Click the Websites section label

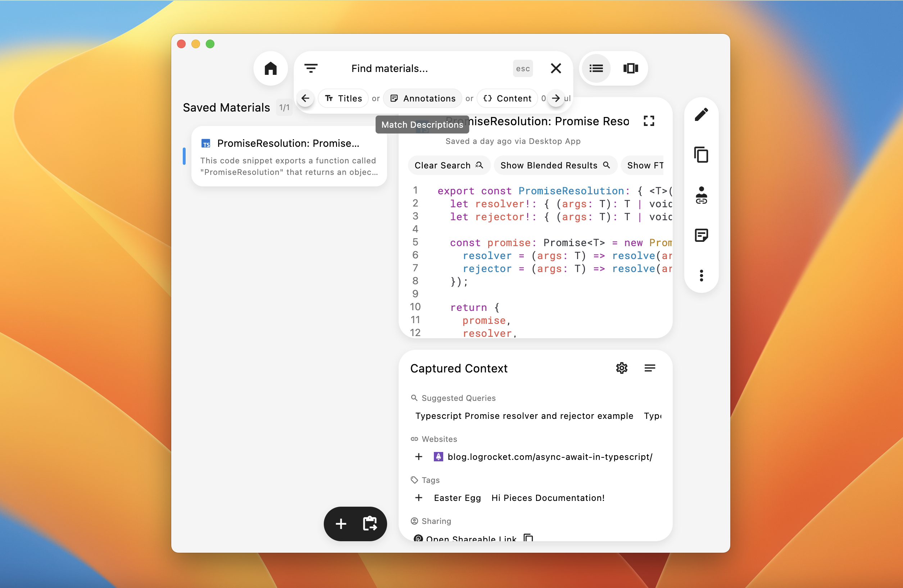pos(439,439)
